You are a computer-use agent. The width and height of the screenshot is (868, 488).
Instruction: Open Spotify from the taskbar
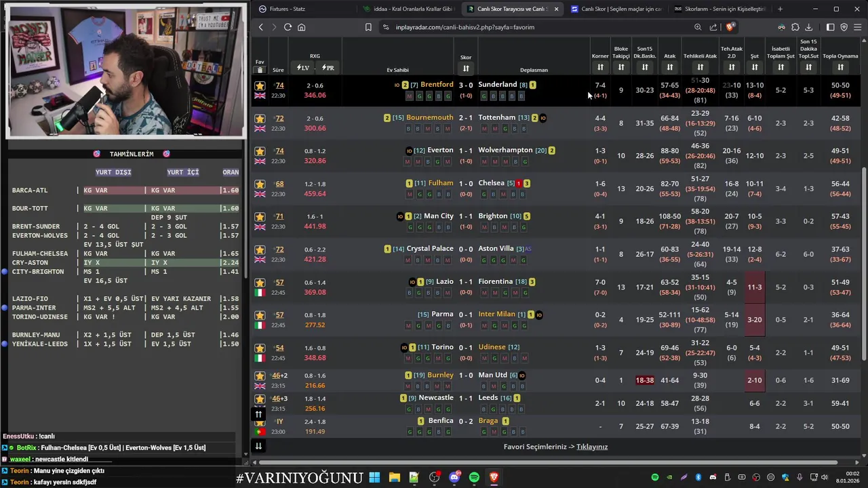pos(474,478)
